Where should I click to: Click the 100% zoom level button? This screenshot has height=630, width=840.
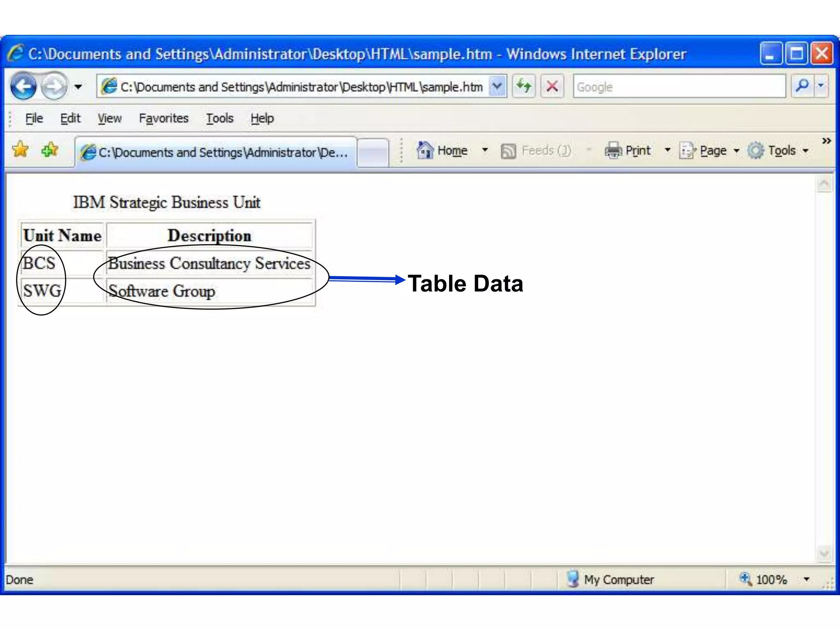[x=763, y=579]
